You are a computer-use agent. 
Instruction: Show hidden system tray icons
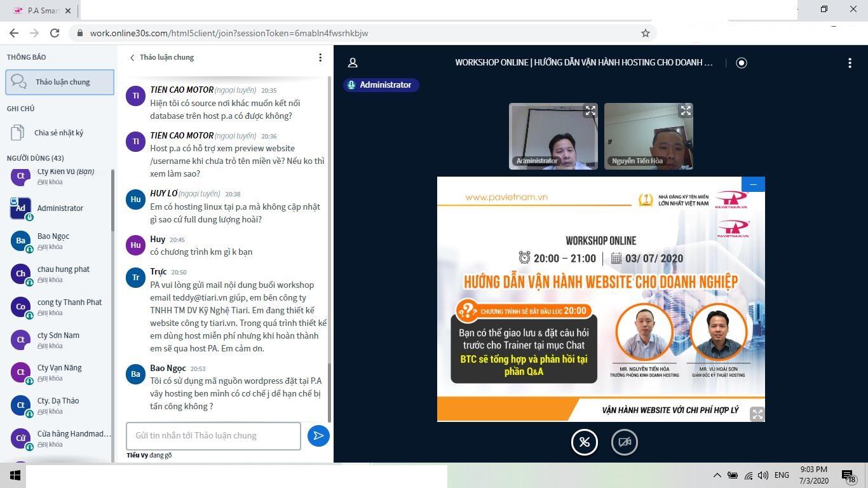pyautogui.click(x=717, y=475)
